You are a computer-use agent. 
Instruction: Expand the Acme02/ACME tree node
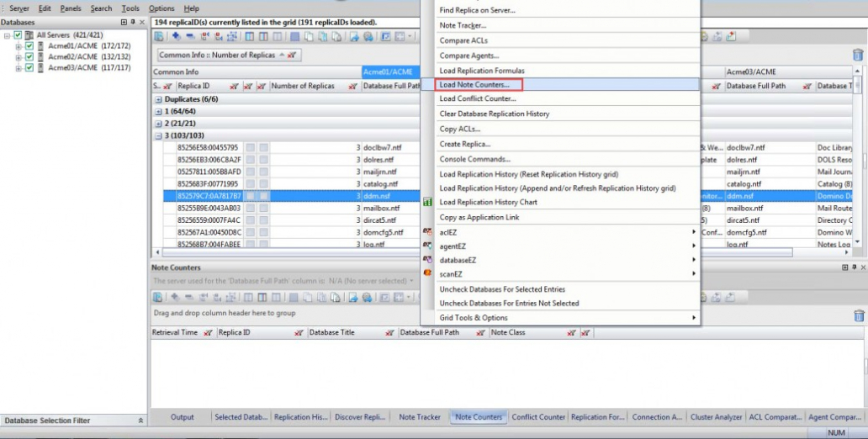(x=19, y=57)
